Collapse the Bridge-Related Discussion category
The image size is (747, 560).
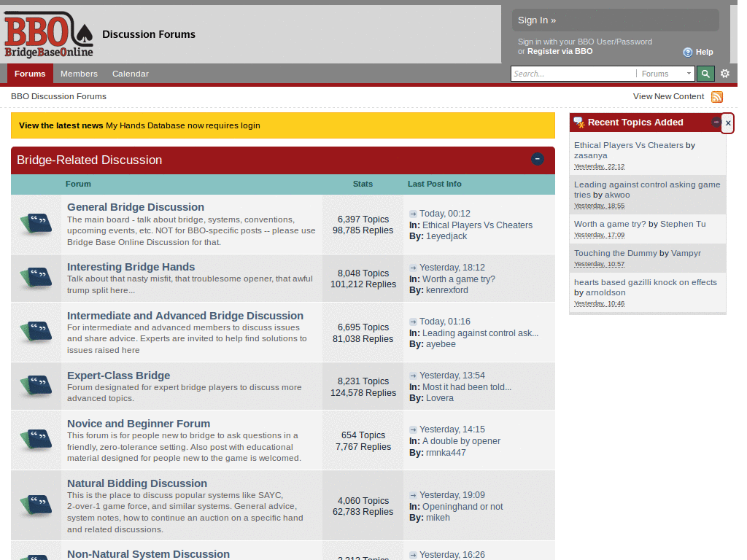pos(537,159)
